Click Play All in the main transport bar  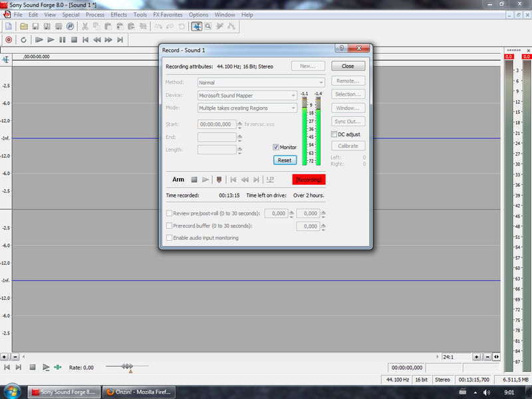[x=39, y=40]
